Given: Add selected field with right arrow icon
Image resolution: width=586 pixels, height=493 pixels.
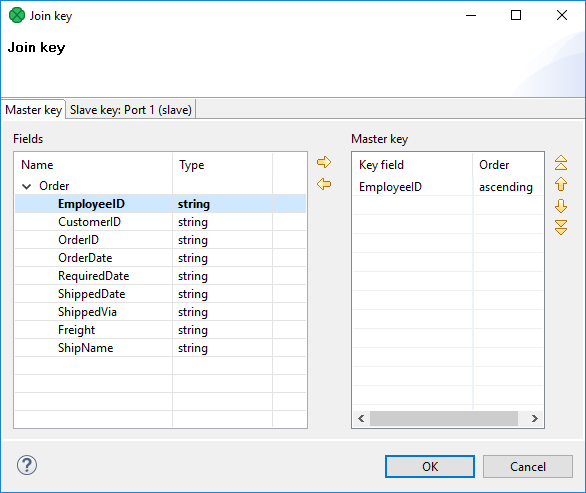Looking at the screenshot, I should (x=324, y=162).
